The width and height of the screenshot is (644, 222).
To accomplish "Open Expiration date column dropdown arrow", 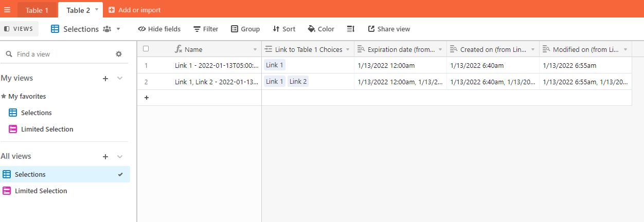I will click(x=440, y=49).
